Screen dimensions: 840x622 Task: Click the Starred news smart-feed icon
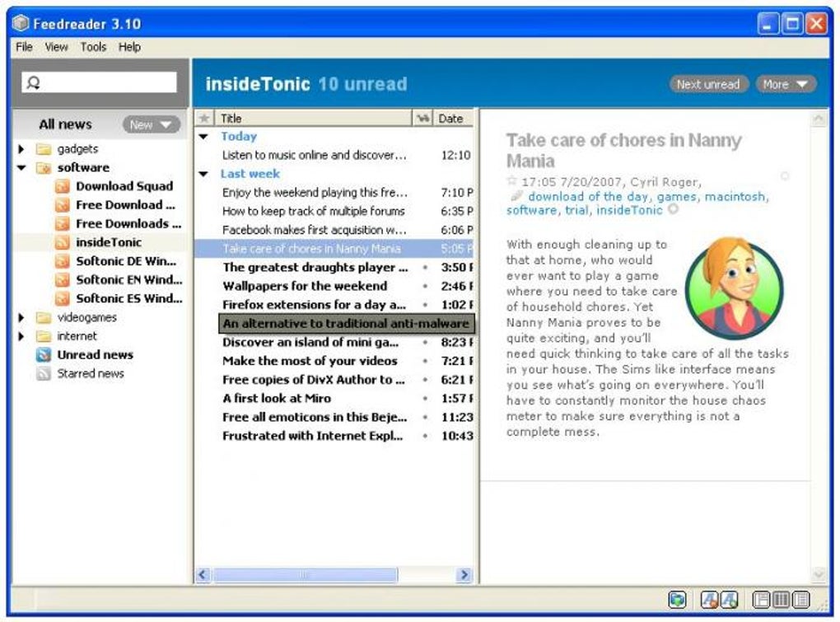(44, 373)
